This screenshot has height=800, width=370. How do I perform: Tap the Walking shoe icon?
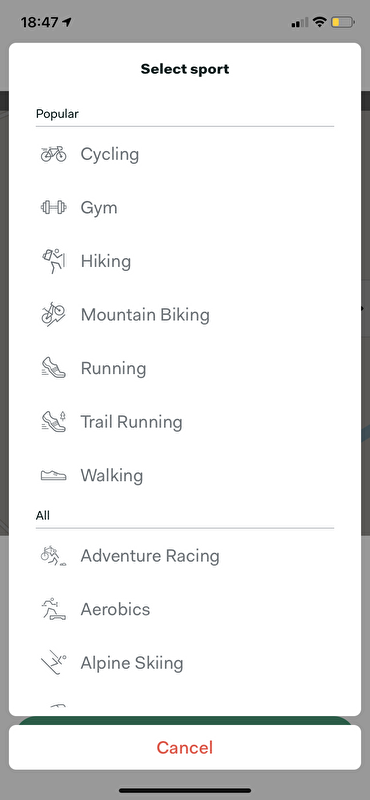pos(54,476)
